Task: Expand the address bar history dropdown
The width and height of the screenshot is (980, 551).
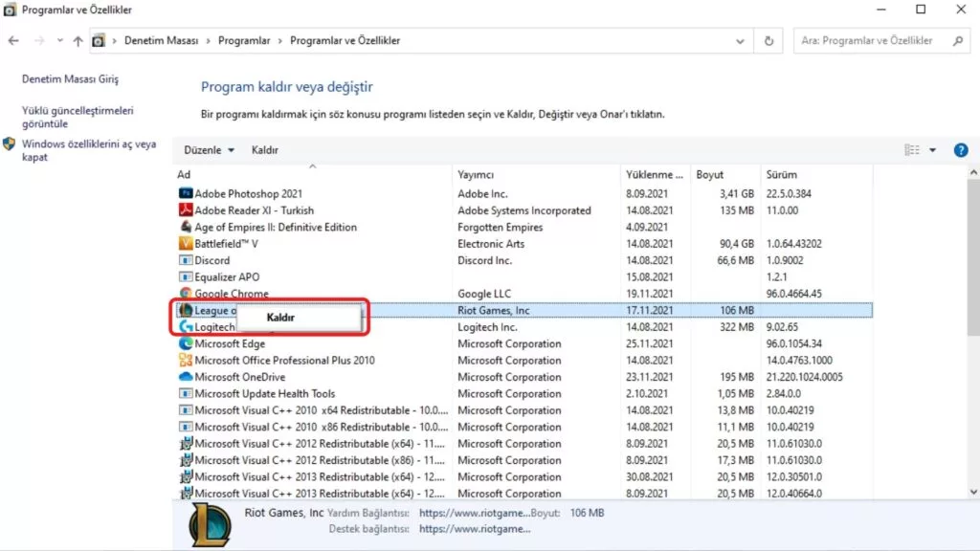Action: 740,41
